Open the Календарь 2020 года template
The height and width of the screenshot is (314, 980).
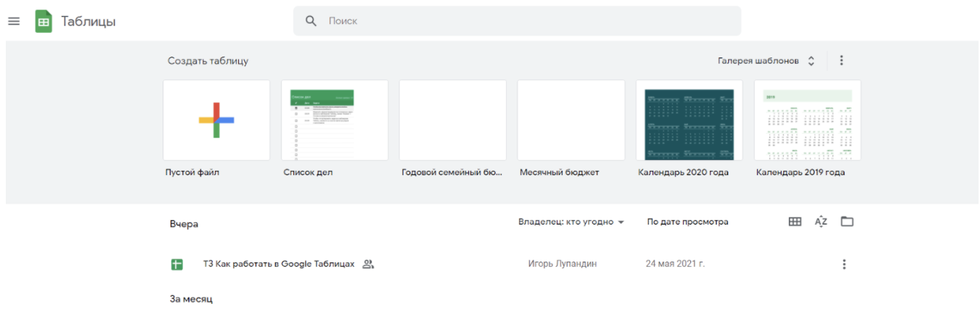690,120
